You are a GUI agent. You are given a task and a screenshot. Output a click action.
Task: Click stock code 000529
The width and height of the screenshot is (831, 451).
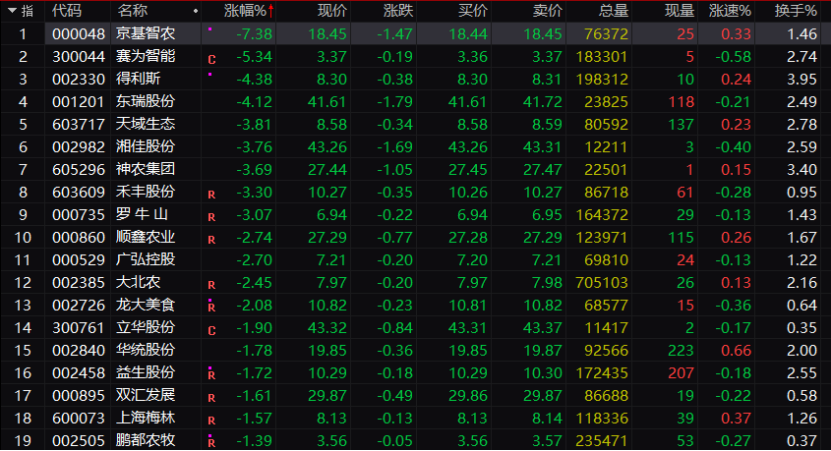pyautogui.click(x=78, y=260)
